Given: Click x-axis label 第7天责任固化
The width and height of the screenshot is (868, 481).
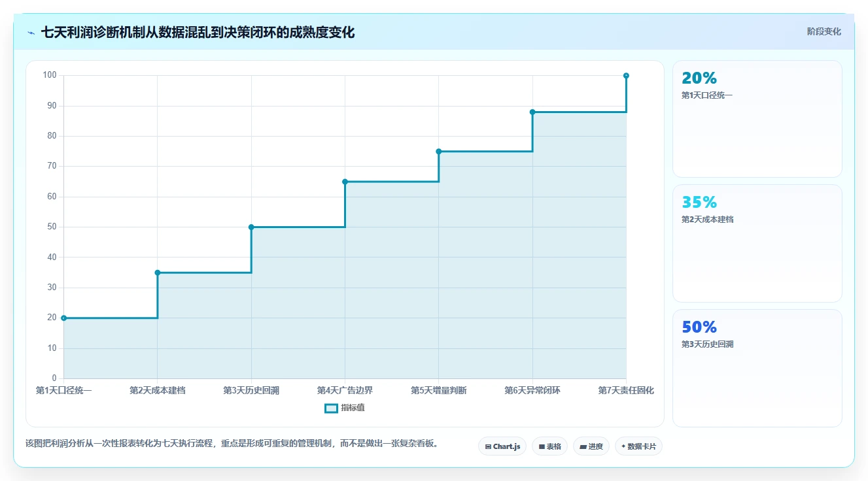Looking at the screenshot, I should click(x=626, y=391).
